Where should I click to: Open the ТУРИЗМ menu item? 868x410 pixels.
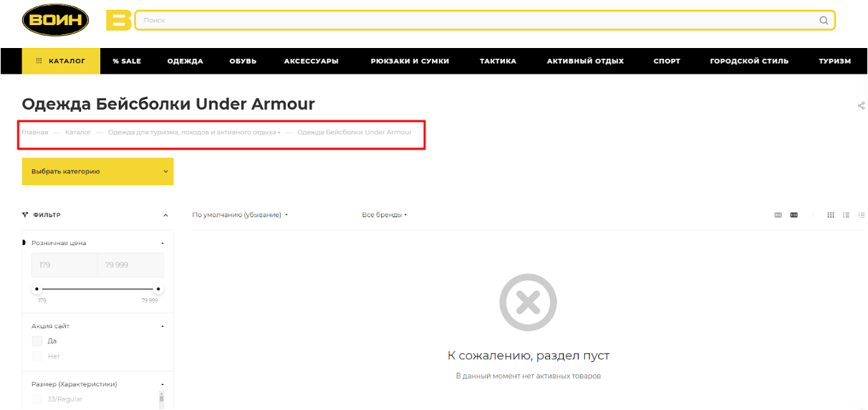click(835, 61)
